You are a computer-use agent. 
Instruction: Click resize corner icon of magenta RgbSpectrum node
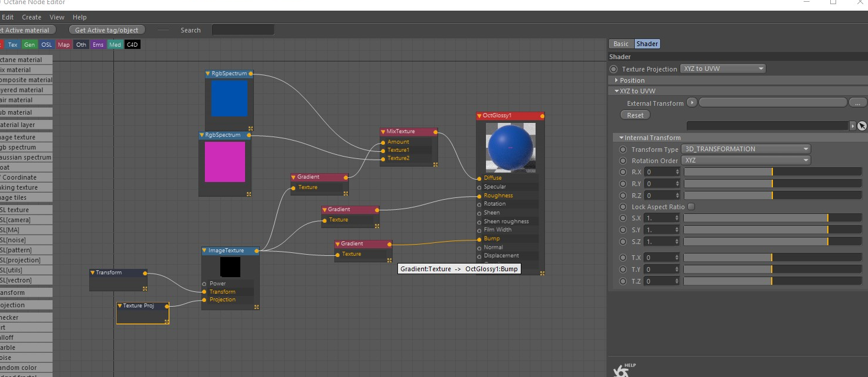(x=249, y=193)
